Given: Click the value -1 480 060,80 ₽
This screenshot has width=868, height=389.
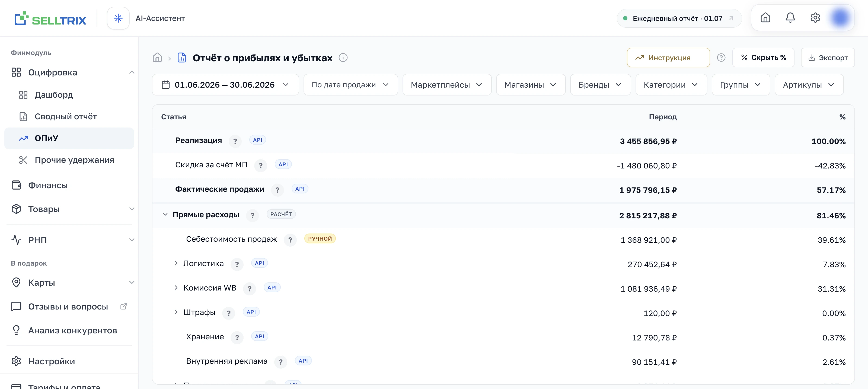Looking at the screenshot, I should coord(647,165).
